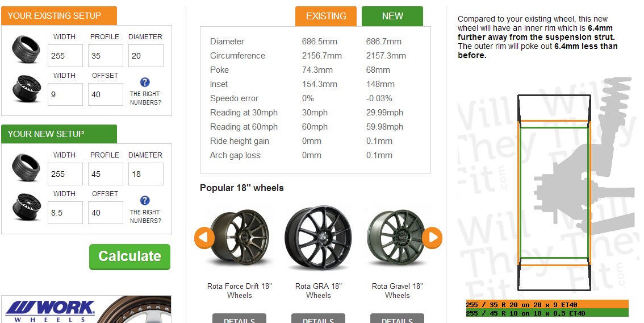Switch to the EXISTING tab
Screen dimensions: 644x323
pos(326,16)
